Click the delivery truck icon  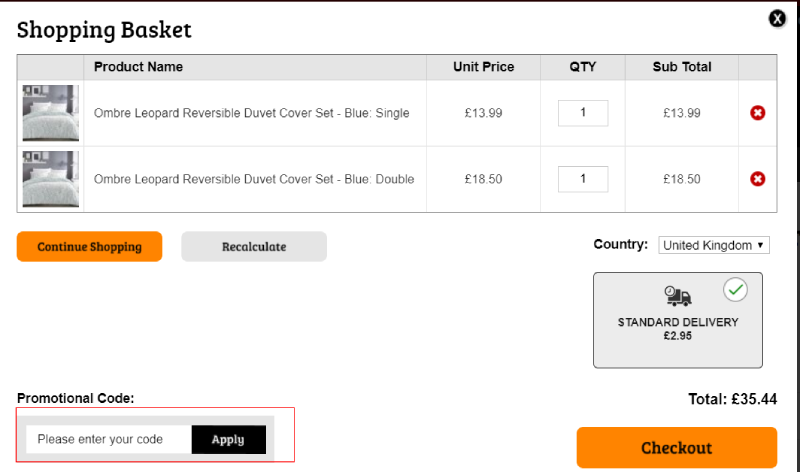coord(678,296)
